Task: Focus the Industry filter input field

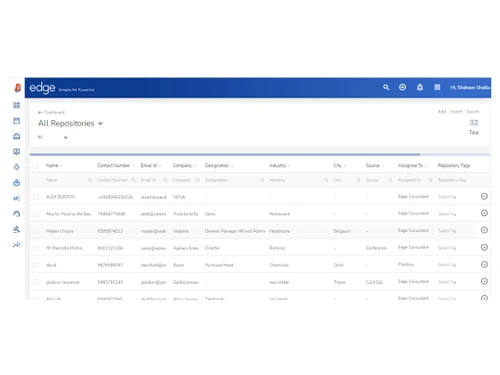Action: coord(299,180)
